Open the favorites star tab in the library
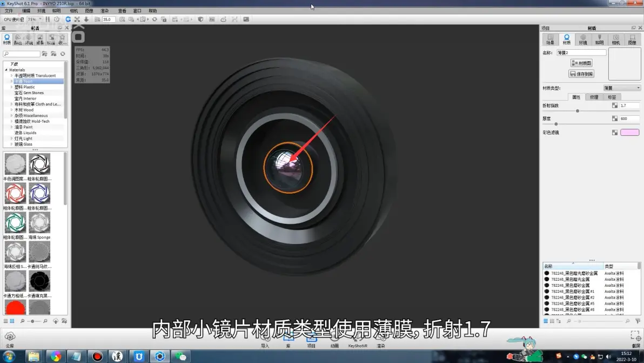 point(62,39)
